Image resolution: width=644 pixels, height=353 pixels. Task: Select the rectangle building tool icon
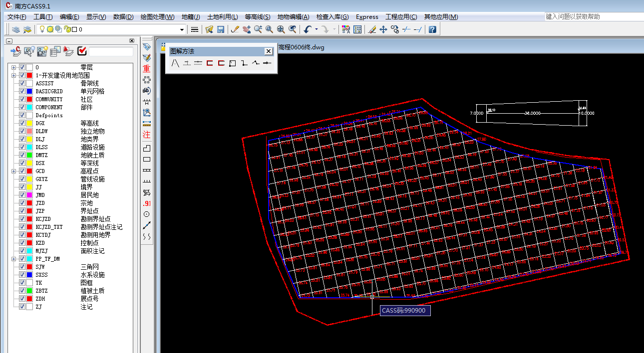pos(146,160)
